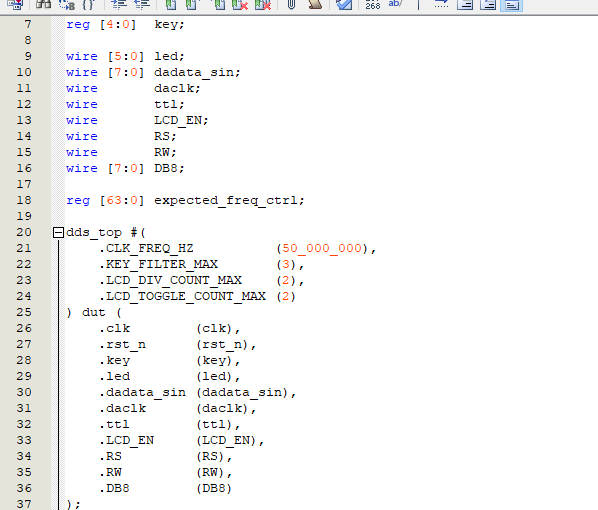Viewport: 598px width, 510px height.
Task: Click the '[5:0]' range on line 9
Action: (125, 56)
